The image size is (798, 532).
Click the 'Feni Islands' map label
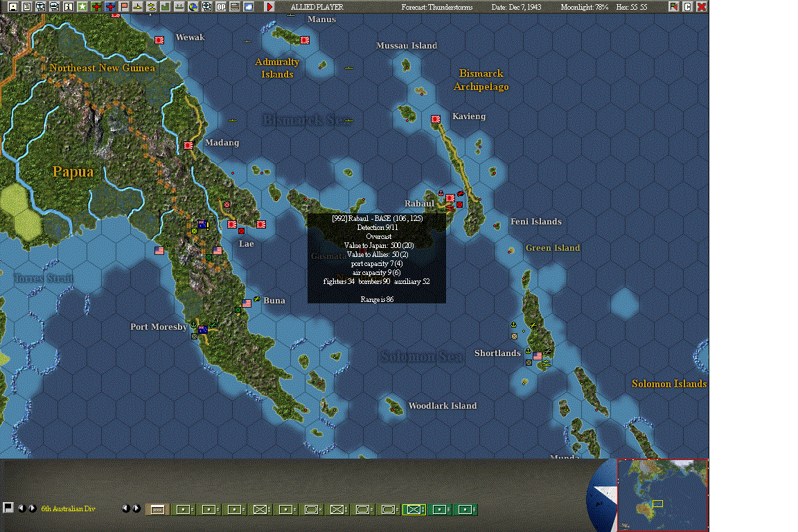click(536, 222)
